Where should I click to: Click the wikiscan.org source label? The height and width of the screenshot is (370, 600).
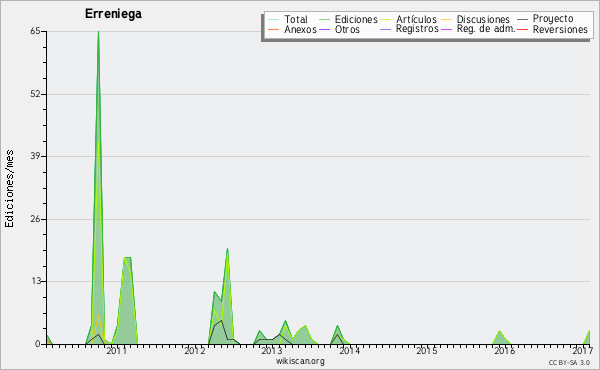pyautogui.click(x=300, y=361)
